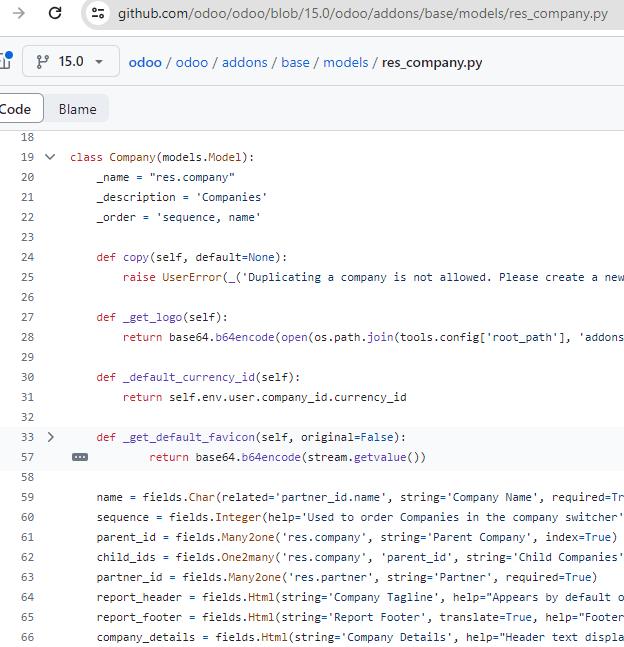Switch to the Code view tab
The image size is (624, 647).
pyautogui.click(x=17, y=109)
